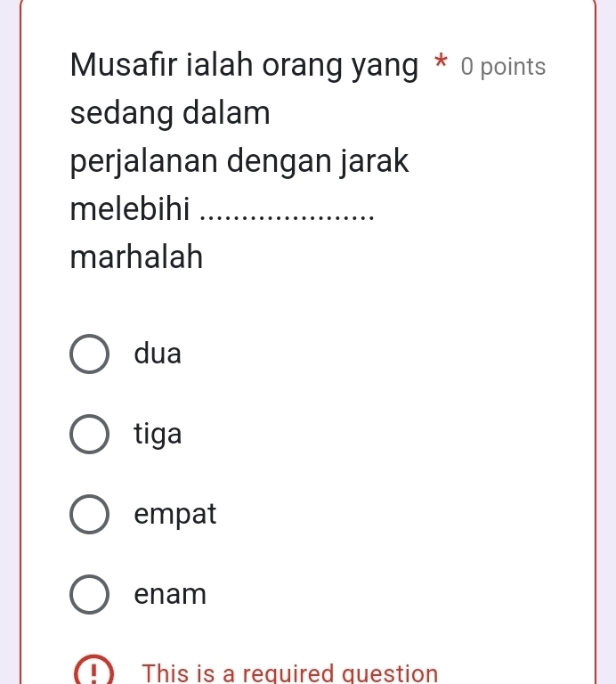Click the "dua" option label text

coord(158,354)
